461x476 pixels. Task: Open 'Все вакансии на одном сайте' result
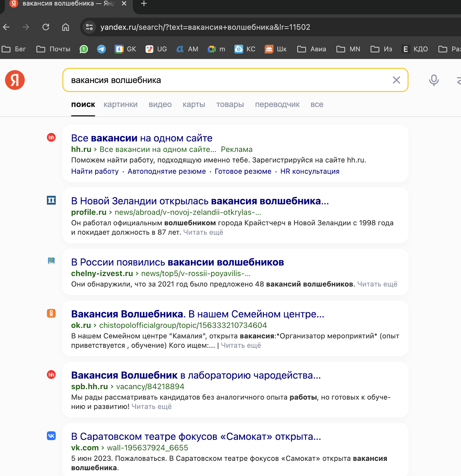click(142, 138)
